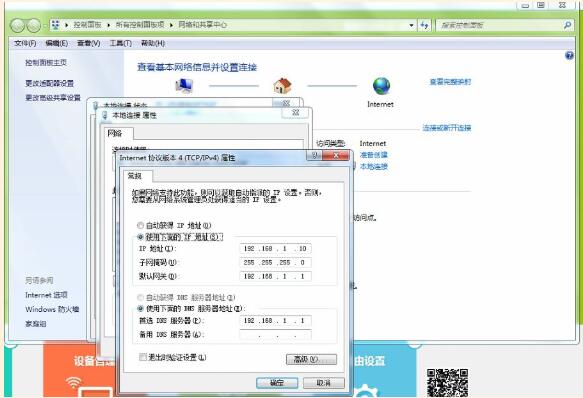Viewport: 583px width, 398px height.
Task: Click the empty 备用 DNS 服务器 field
Action: pos(276,334)
